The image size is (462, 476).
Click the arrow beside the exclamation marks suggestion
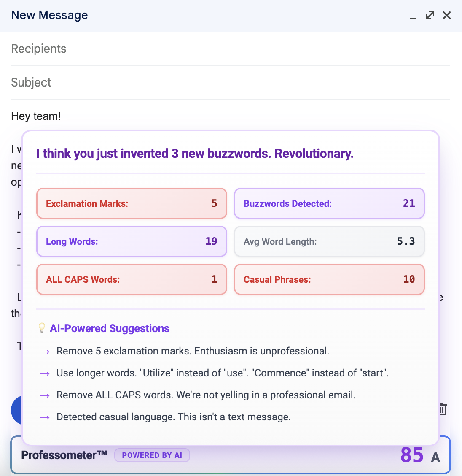point(45,352)
